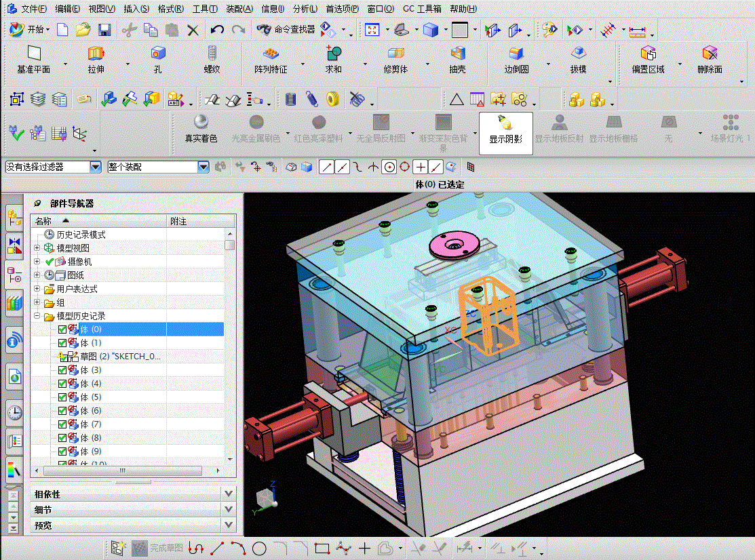The width and height of the screenshot is (755, 560).
Task: Open the 装配(A) menu
Action: tap(239, 9)
